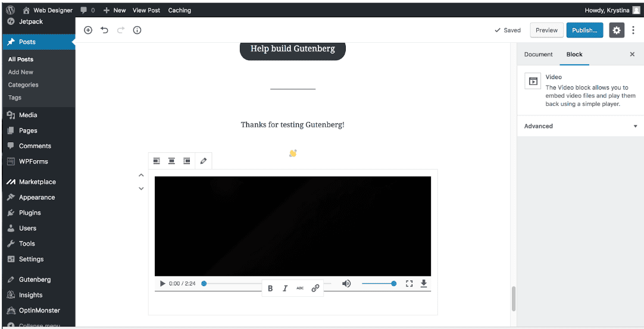
Task: Move the block down with chevron
Action: click(x=141, y=189)
